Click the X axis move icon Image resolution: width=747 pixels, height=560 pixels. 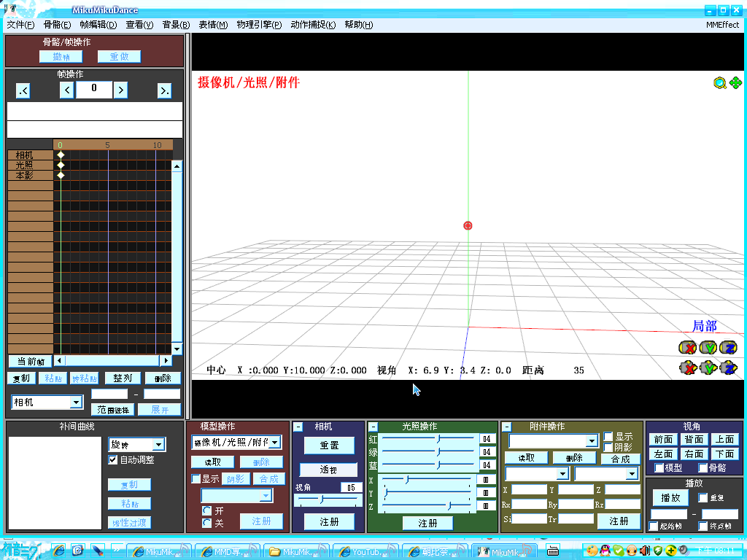[687, 367]
